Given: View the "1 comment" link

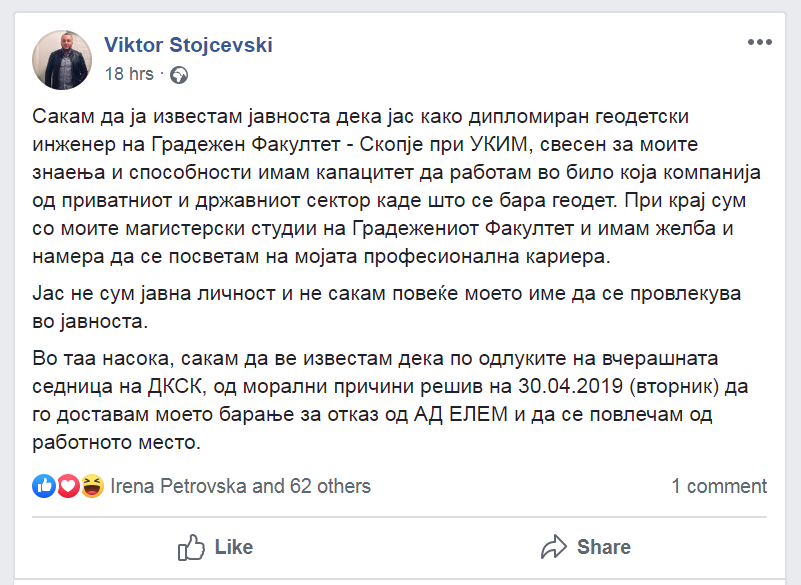Looking at the screenshot, I should click(x=719, y=487).
